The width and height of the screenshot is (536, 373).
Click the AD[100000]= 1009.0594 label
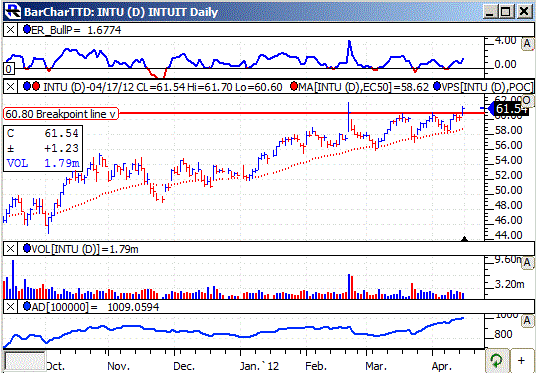click(95, 307)
